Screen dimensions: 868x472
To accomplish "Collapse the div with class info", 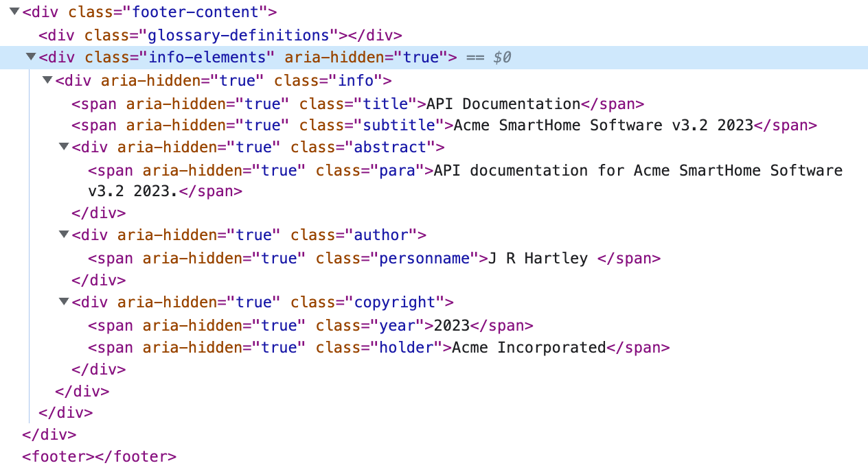I will (x=47, y=80).
